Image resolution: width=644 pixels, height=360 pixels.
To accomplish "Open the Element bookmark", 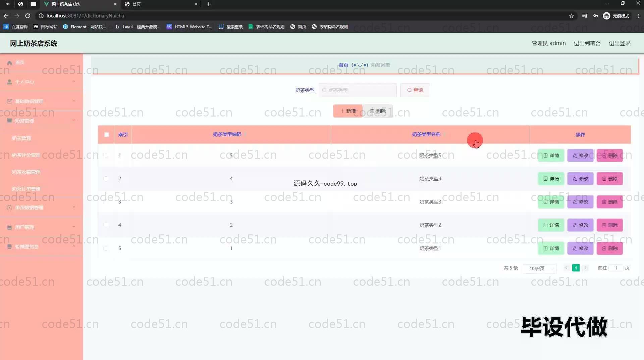I will click(85, 27).
